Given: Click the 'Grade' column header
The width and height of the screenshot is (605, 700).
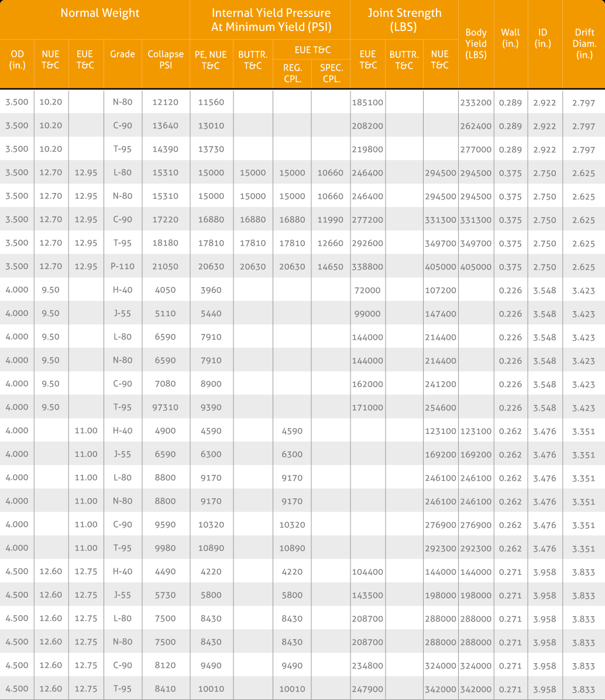Looking at the screenshot, I should click(x=122, y=54).
